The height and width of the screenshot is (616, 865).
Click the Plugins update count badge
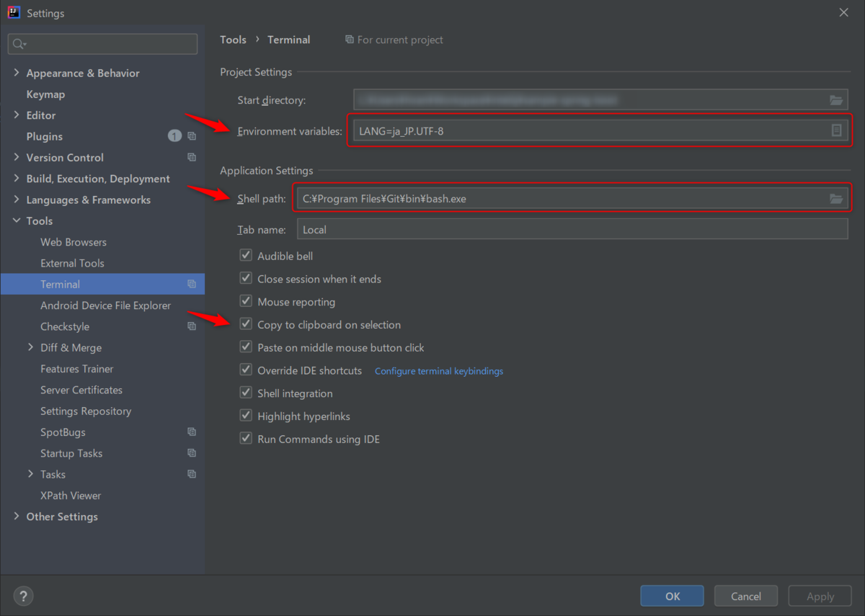[x=174, y=135]
